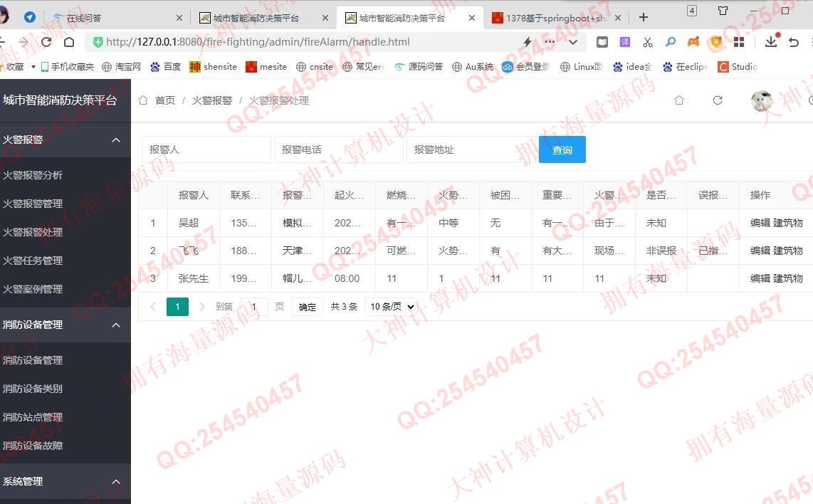Click the screenshot extension icon beside translate
Image resolution: width=813 pixels, height=504 pixels.
(602, 42)
